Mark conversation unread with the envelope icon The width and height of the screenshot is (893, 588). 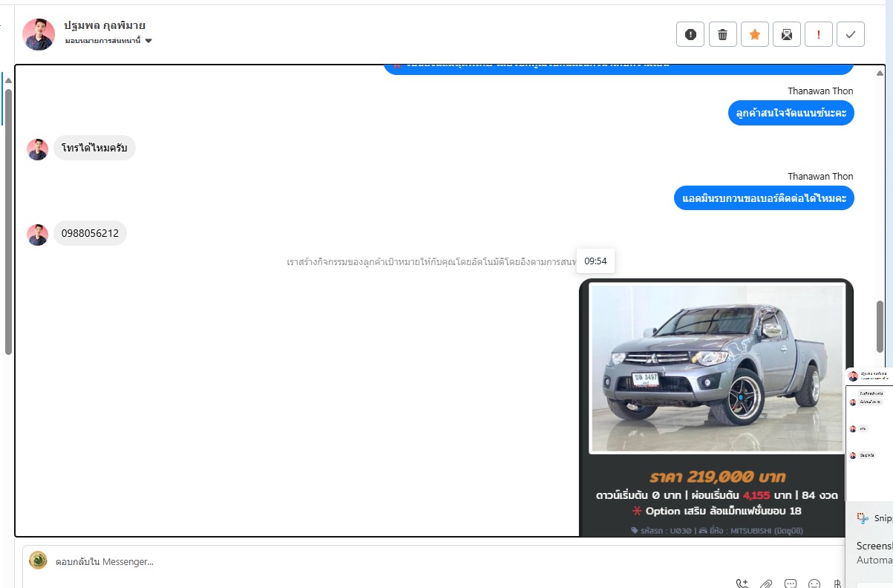[786, 34]
